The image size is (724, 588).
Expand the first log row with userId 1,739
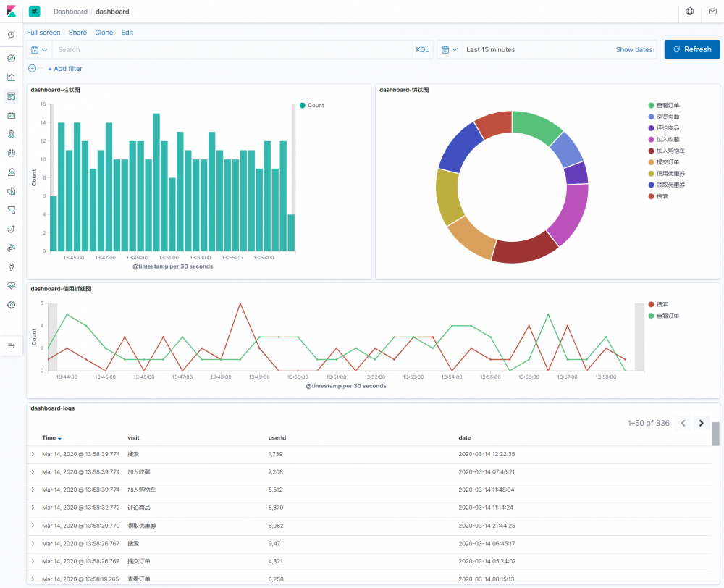pyautogui.click(x=33, y=454)
